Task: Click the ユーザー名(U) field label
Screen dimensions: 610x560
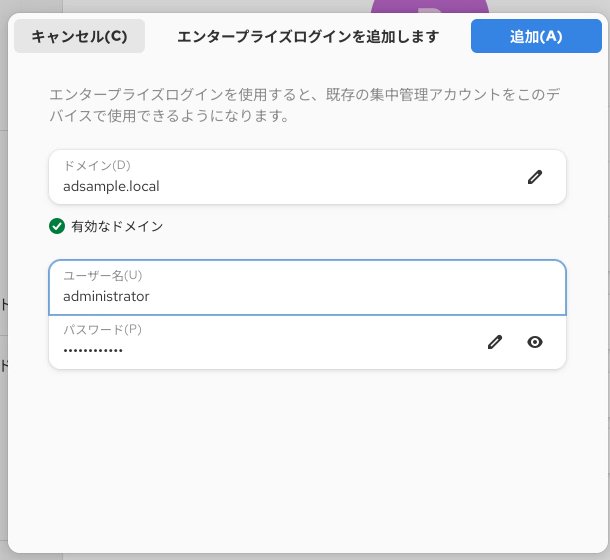Action: click(x=103, y=275)
